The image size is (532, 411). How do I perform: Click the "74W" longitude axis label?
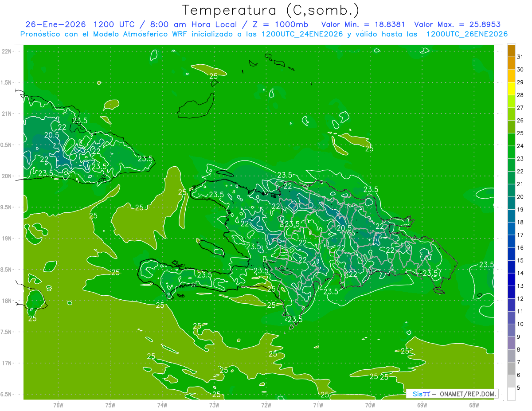pyautogui.click(x=162, y=405)
